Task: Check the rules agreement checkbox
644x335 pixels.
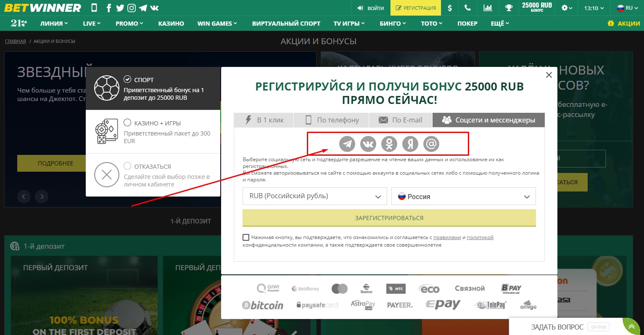Action: (x=246, y=237)
